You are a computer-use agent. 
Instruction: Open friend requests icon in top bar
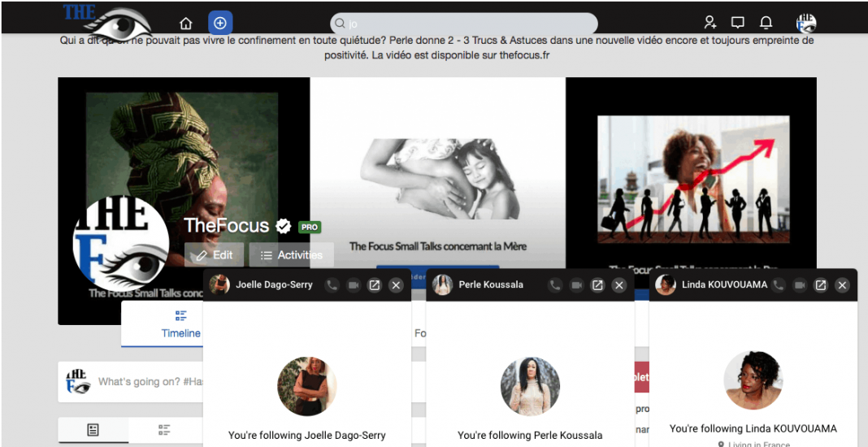[x=710, y=23]
